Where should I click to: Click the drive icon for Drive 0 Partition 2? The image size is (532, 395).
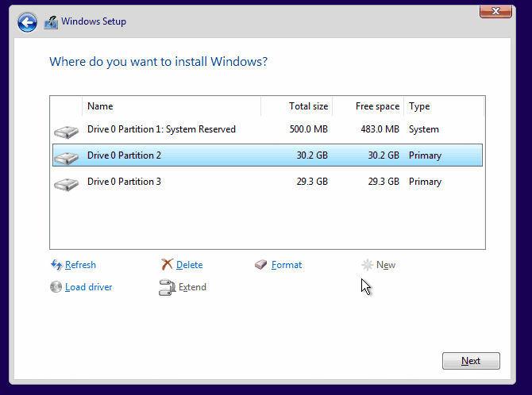66,157
